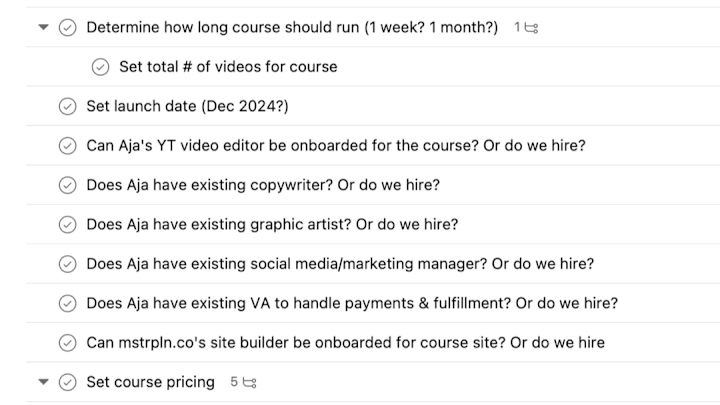Complete the 'Set launch date (Dec 2024?)' task
720x405 pixels.
68,107
